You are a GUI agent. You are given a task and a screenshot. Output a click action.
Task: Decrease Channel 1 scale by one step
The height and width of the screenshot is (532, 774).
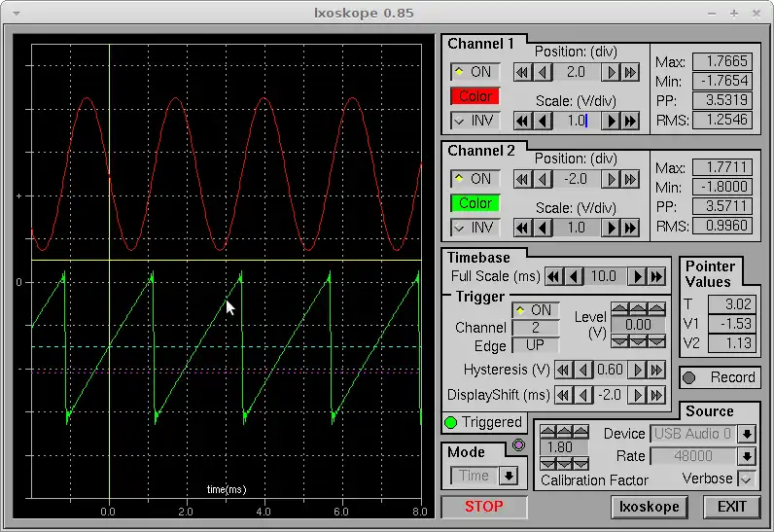coord(544,121)
